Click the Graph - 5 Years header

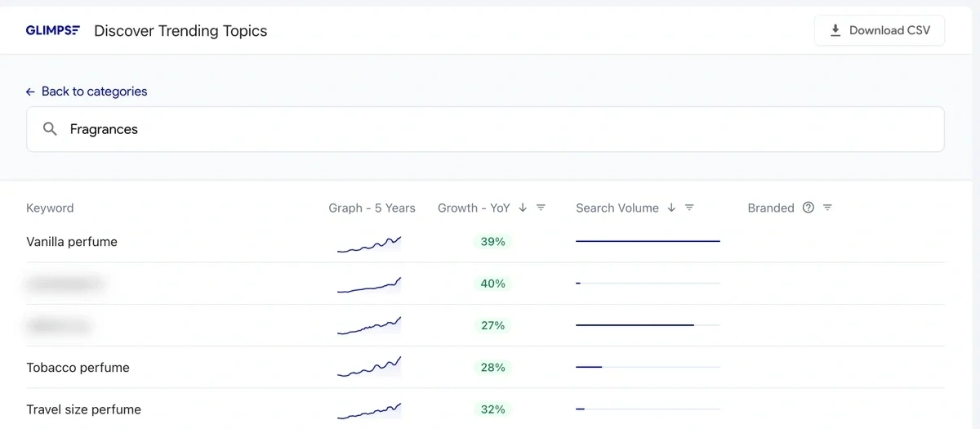click(372, 208)
